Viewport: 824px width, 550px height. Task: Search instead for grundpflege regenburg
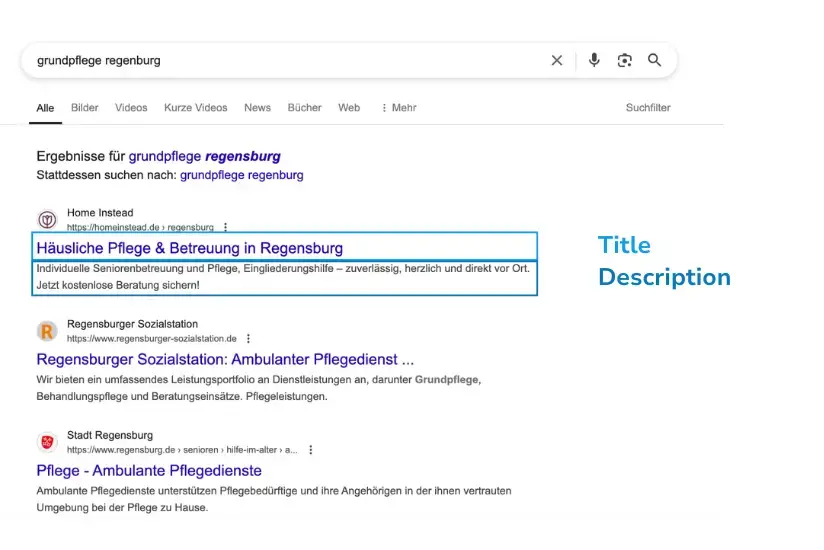point(242,175)
